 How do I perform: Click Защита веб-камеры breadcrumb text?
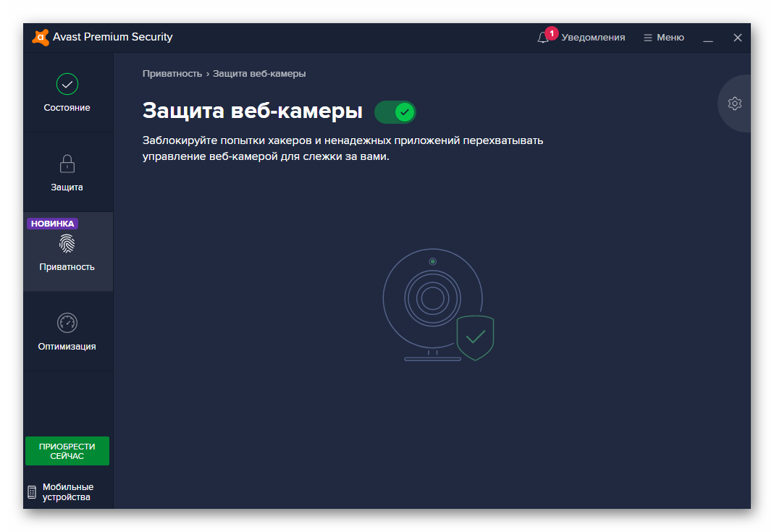click(x=259, y=74)
